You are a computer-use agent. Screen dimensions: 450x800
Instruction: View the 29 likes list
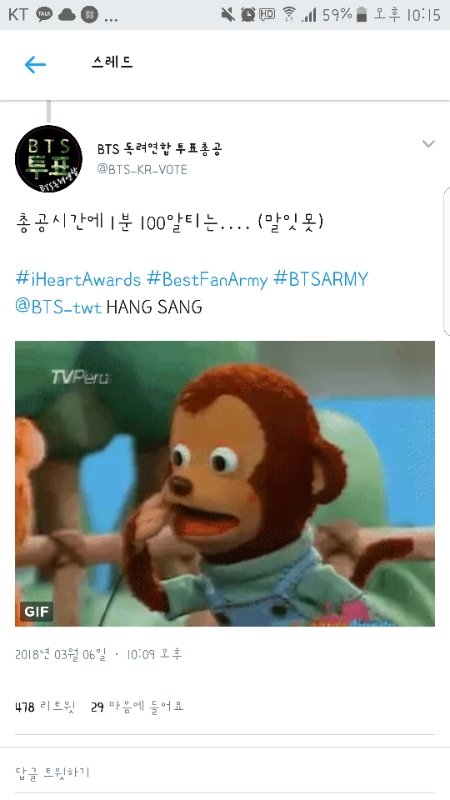coord(137,707)
